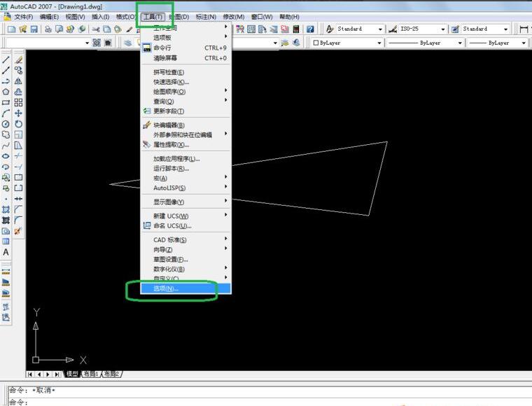The height and width of the screenshot is (406, 532).
Task: Click the New drawing icon
Action: [x=11, y=29]
